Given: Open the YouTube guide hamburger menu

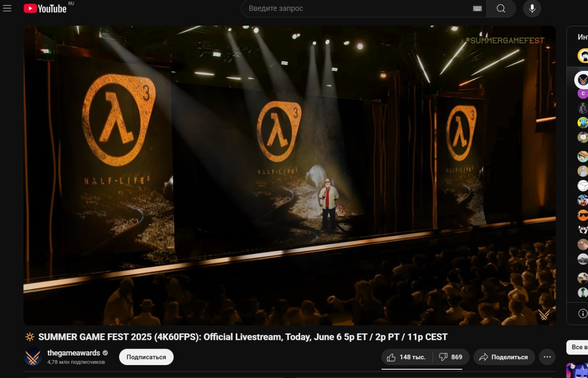Looking at the screenshot, I should pos(7,8).
